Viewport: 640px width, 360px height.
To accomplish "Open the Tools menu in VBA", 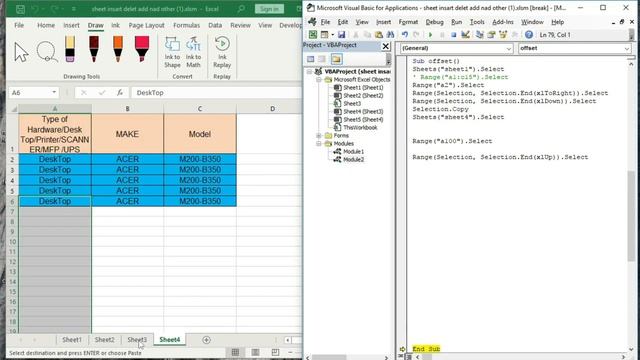I will pyautogui.click(x=477, y=22).
